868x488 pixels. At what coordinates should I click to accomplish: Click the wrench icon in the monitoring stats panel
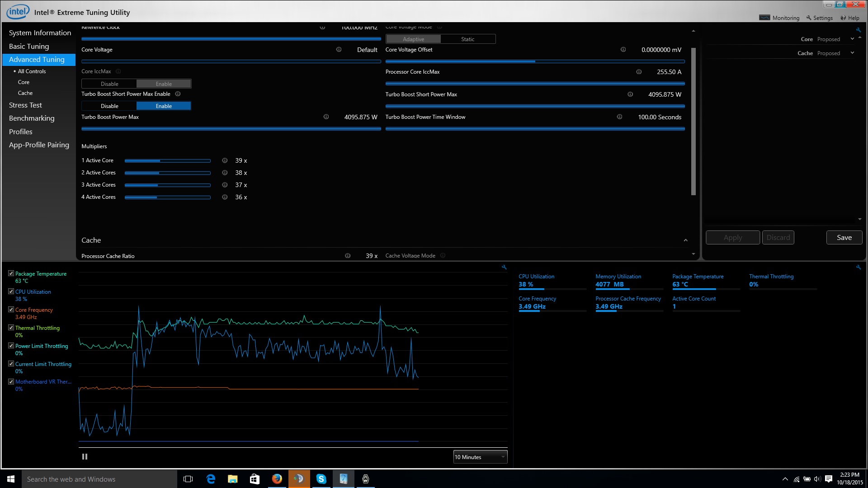pyautogui.click(x=859, y=267)
